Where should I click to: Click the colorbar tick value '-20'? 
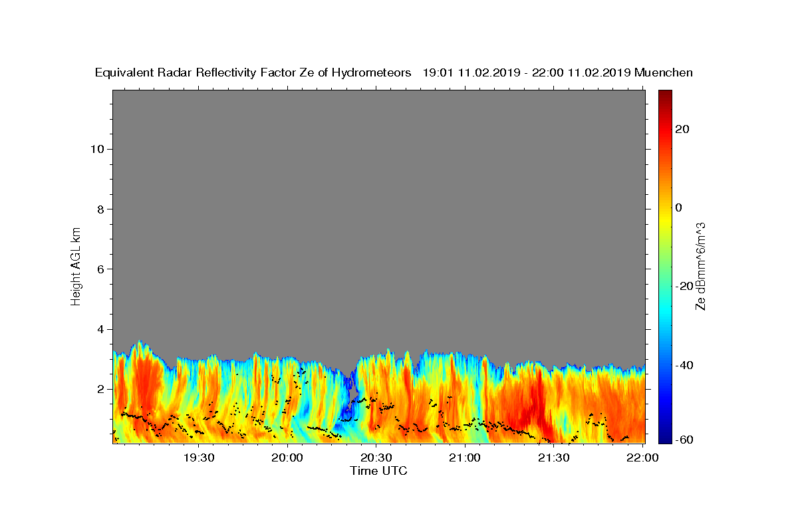pyautogui.click(x=684, y=286)
